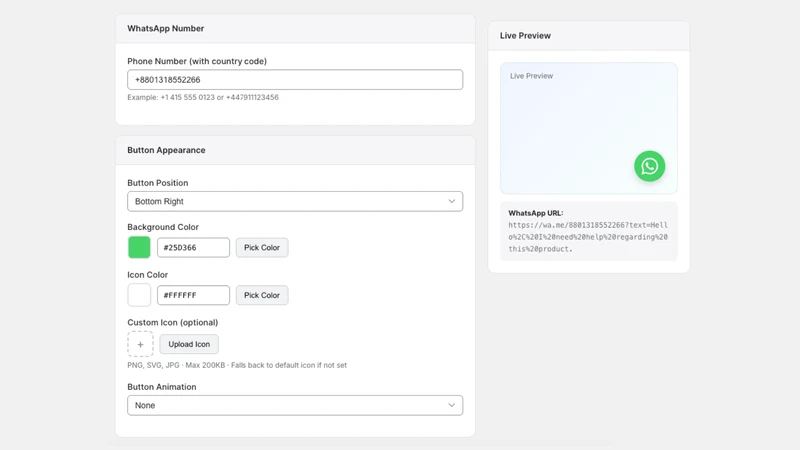The height and width of the screenshot is (450, 800).
Task: Click the white icon color swatch
Action: coord(139,295)
